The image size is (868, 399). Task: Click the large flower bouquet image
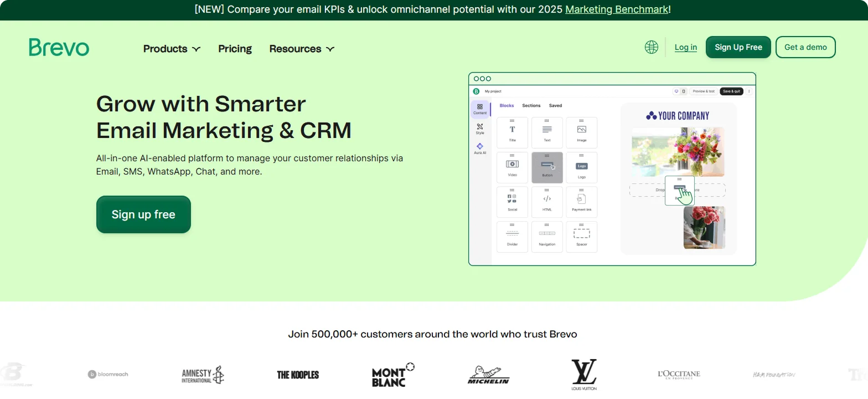(x=678, y=152)
